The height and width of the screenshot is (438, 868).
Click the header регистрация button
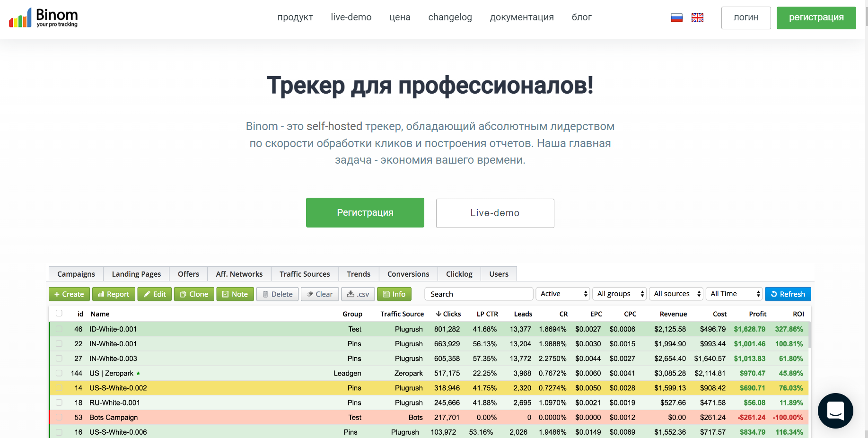(x=816, y=18)
